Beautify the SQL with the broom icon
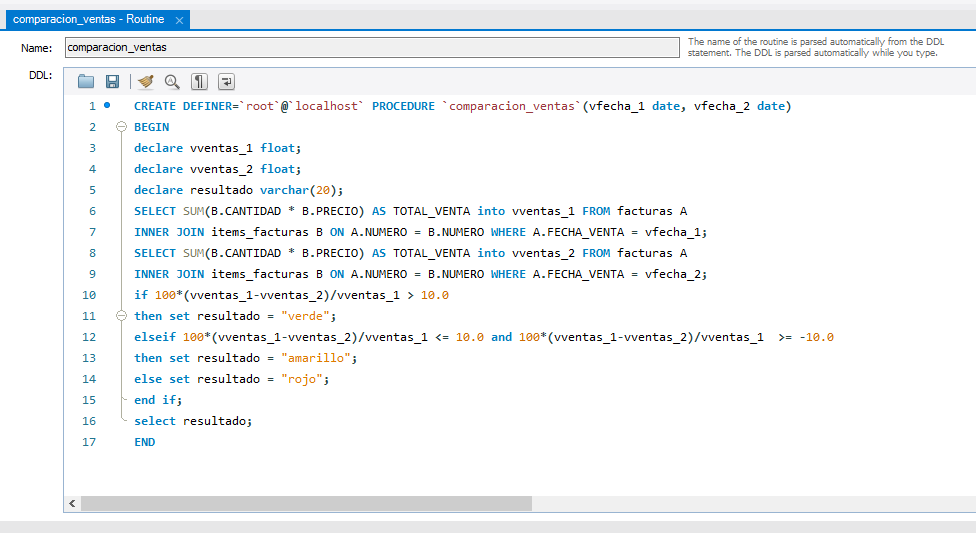 tap(146, 82)
